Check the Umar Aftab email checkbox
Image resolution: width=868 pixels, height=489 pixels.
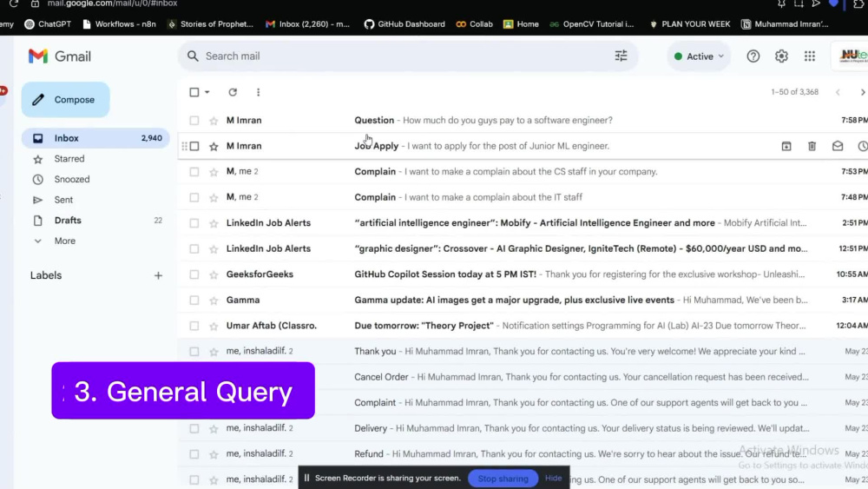click(194, 326)
